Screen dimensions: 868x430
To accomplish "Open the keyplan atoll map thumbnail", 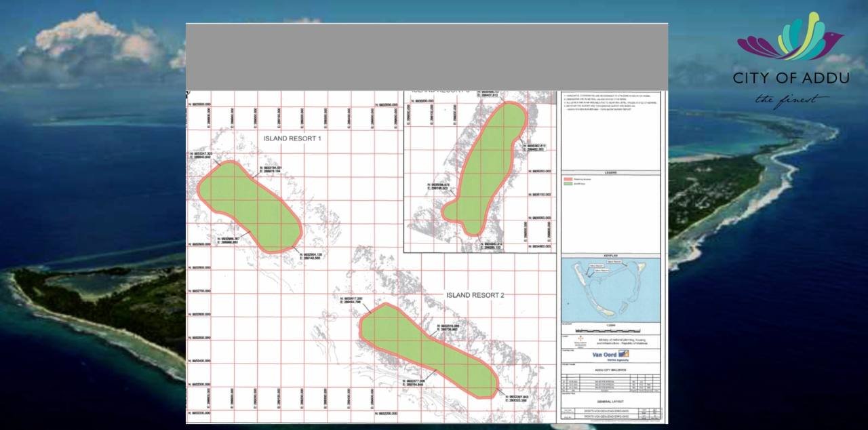I will (610, 290).
